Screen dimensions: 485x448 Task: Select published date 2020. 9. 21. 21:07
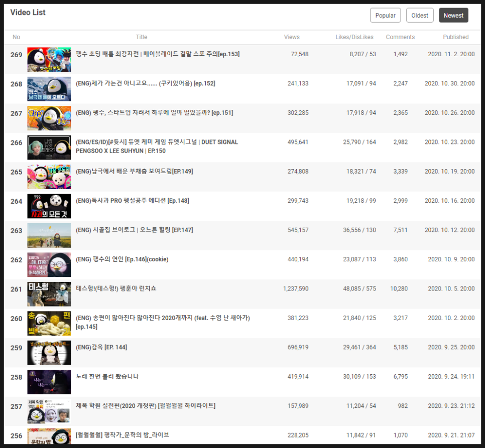[x=451, y=435]
